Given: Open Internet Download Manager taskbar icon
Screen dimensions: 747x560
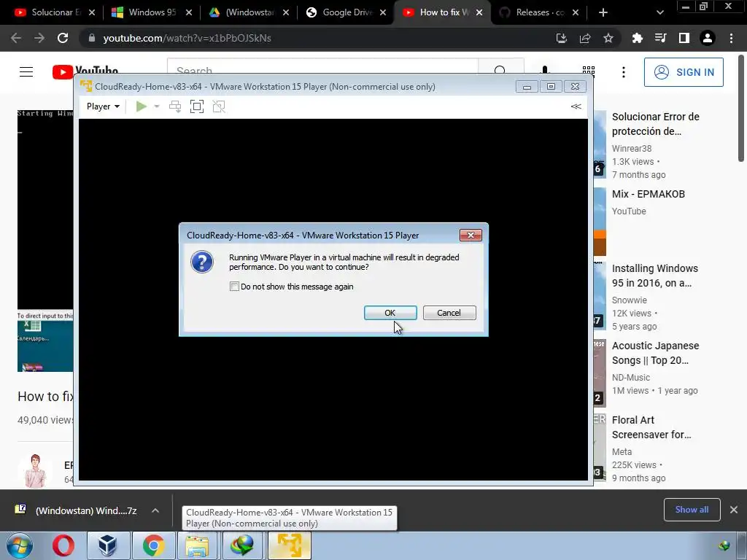Looking at the screenshot, I should point(242,545).
